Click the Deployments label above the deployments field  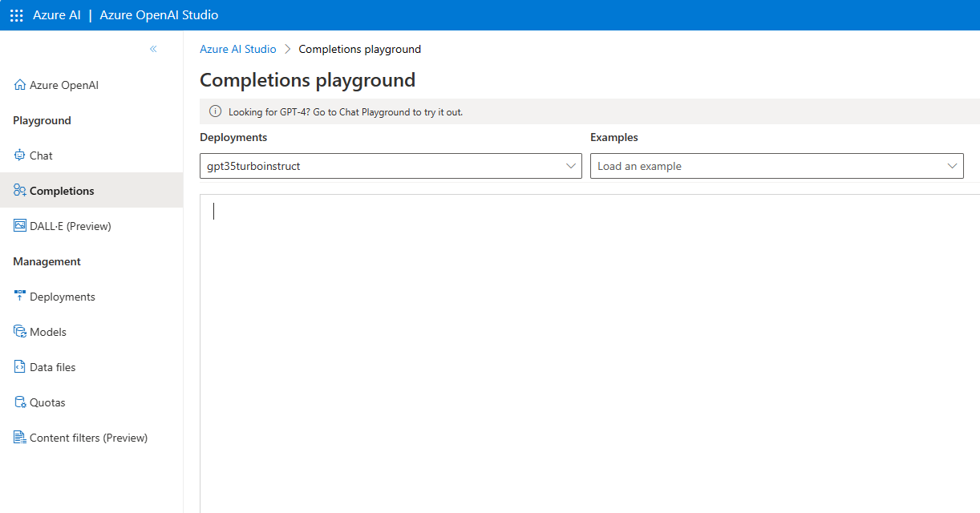(x=233, y=137)
